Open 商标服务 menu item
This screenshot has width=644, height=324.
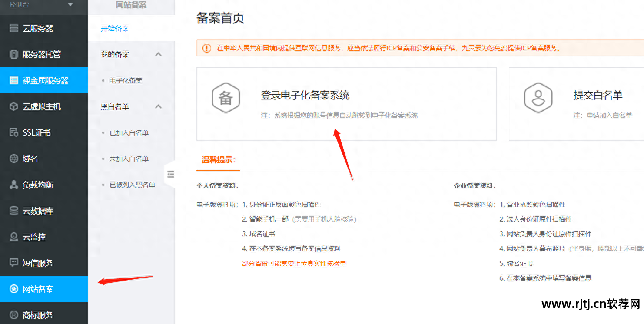click(44, 315)
